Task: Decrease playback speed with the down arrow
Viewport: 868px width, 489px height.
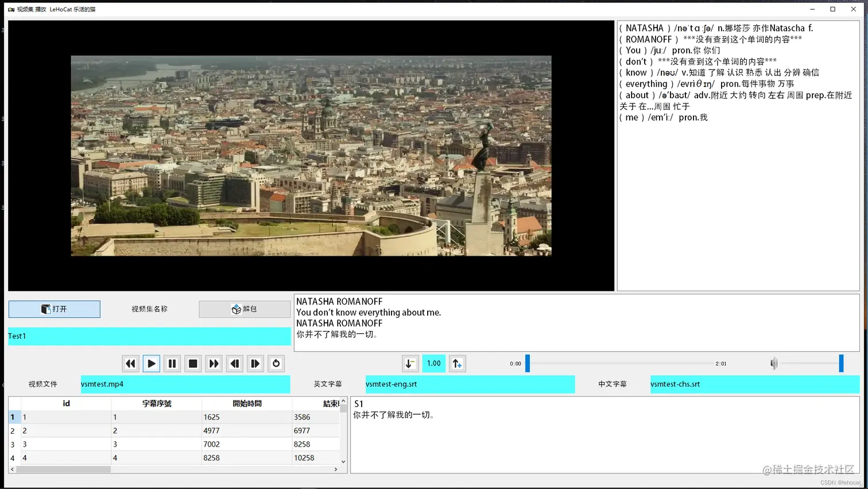Action: [410, 364]
